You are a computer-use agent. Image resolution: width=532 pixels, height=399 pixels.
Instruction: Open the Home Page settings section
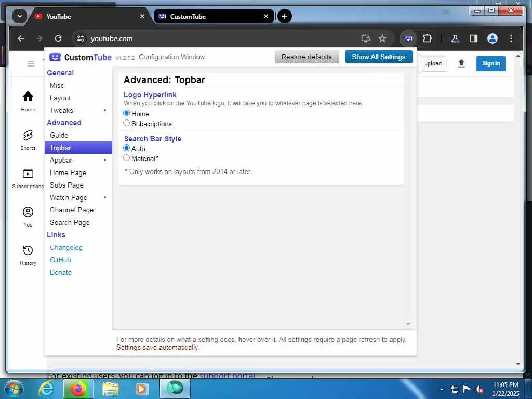(x=78, y=172)
